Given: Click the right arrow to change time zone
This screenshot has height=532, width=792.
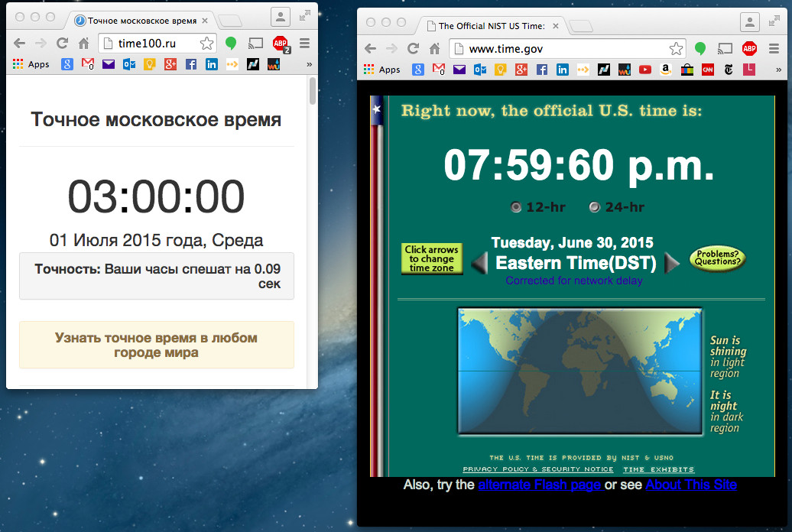Looking at the screenshot, I should 672,263.
